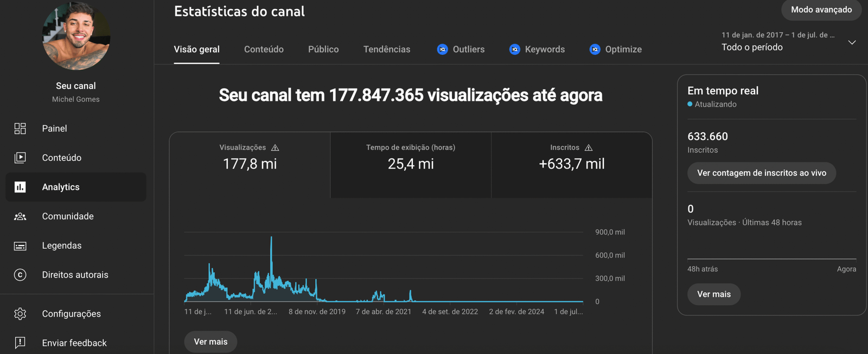Viewport: 868px width, 354px height.
Task: Click the 900,0 mil axis value
Action: 610,232
